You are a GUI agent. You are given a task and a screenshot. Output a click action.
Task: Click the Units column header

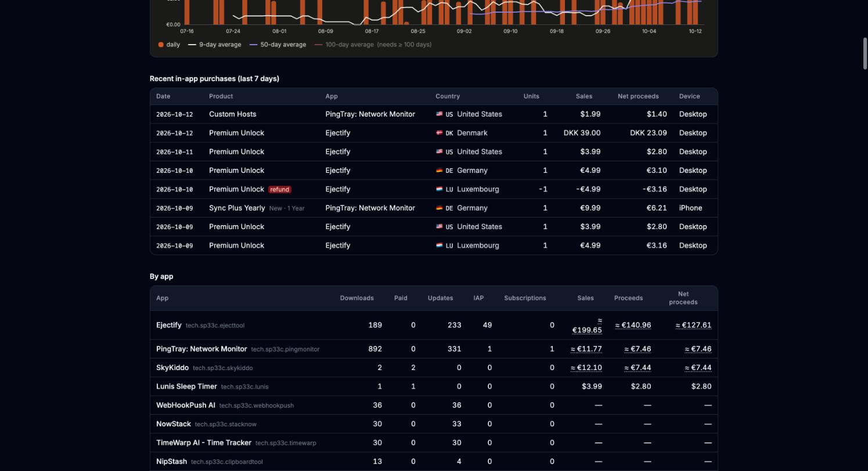[x=531, y=96]
